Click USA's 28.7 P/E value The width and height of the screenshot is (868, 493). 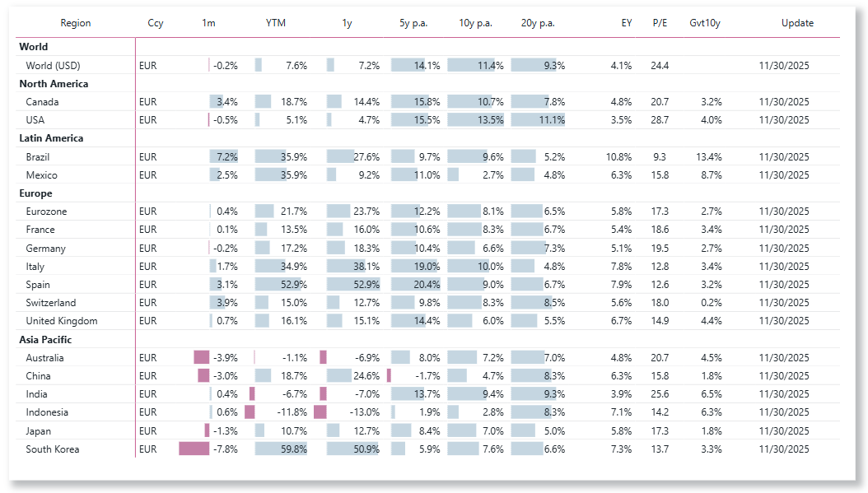(660, 119)
